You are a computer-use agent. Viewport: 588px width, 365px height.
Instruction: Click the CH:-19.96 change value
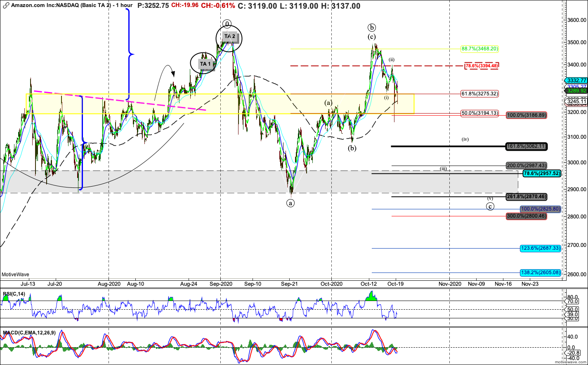(185, 6)
